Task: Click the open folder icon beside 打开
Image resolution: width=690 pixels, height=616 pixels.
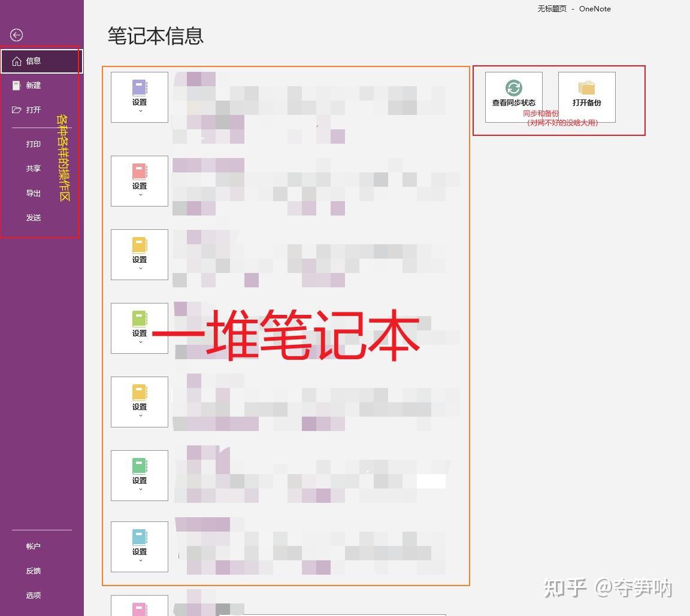Action: point(16,110)
